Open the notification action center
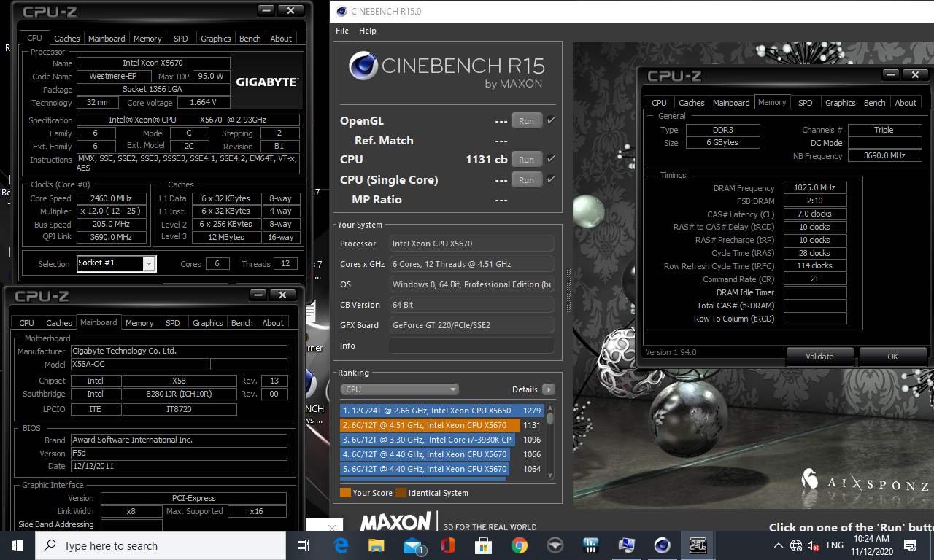 coord(910,545)
